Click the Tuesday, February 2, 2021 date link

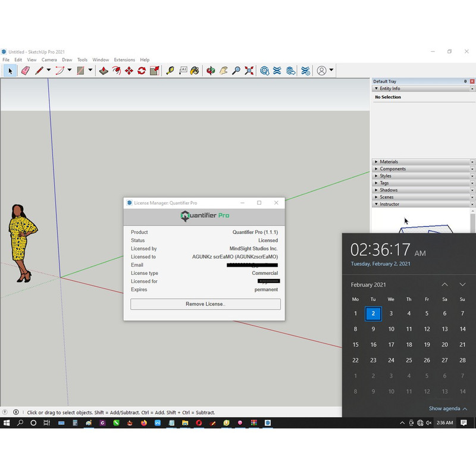pos(380,264)
